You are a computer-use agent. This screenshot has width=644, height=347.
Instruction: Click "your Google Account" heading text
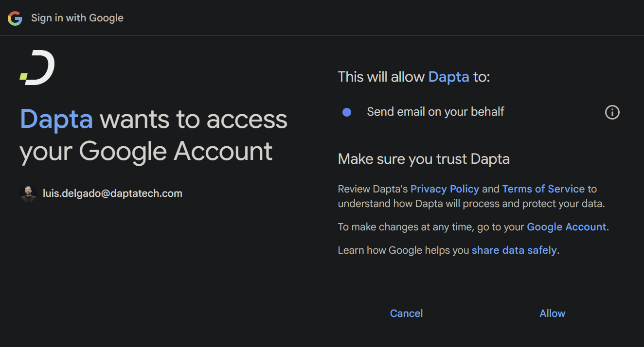click(x=146, y=151)
